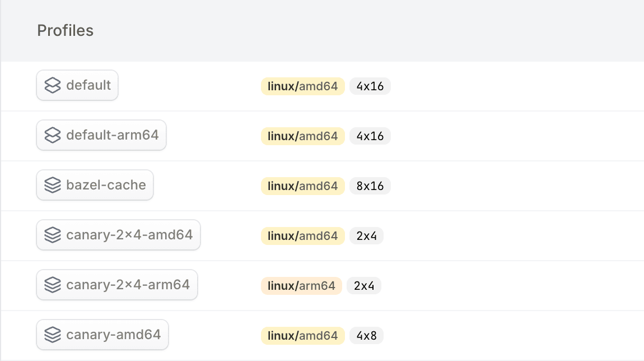Click the linux/arm64 platform badge
This screenshot has height=361, width=644.
(x=301, y=286)
